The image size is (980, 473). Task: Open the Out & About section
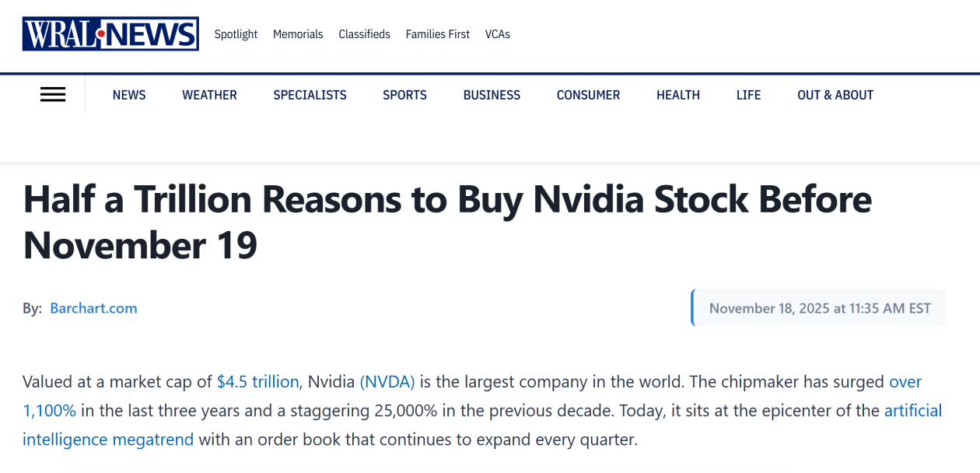point(835,95)
